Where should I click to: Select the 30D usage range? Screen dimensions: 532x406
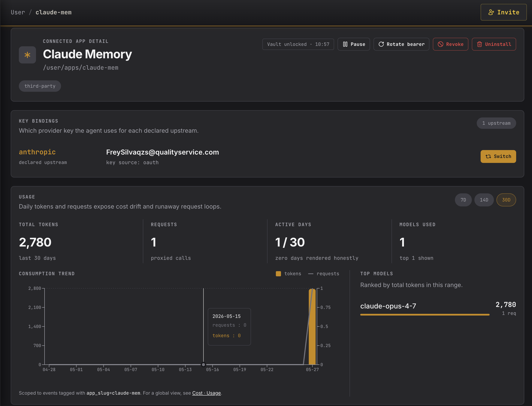click(x=506, y=200)
